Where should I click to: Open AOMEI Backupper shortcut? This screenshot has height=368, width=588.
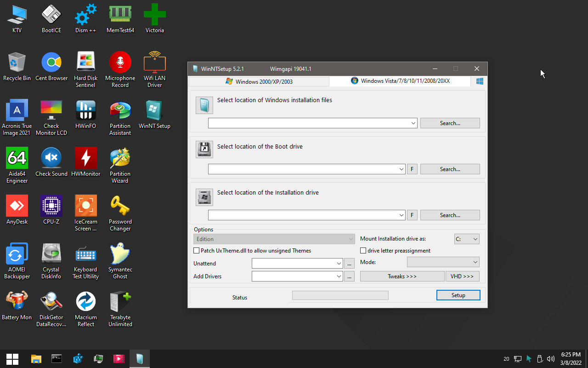pyautogui.click(x=17, y=261)
